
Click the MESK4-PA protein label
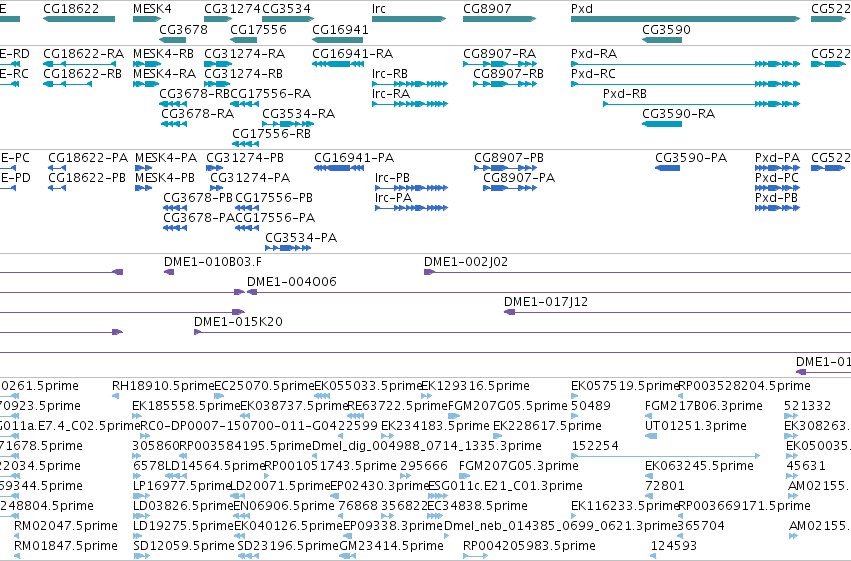tap(166, 158)
